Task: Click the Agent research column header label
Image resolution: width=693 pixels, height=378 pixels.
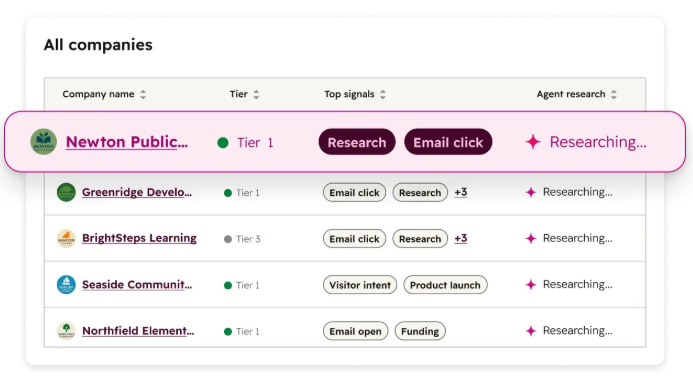Action: tap(571, 94)
